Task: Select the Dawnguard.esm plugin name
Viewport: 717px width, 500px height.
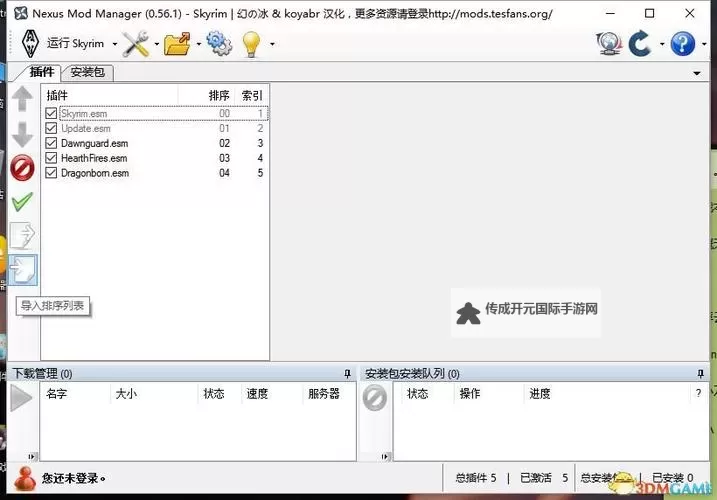Action: coord(95,143)
